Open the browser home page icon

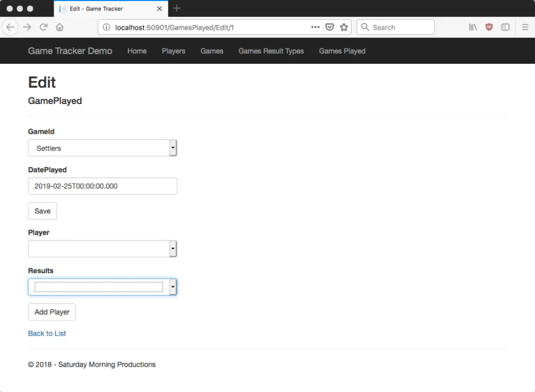pyautogui.click(x=60, y=27)
